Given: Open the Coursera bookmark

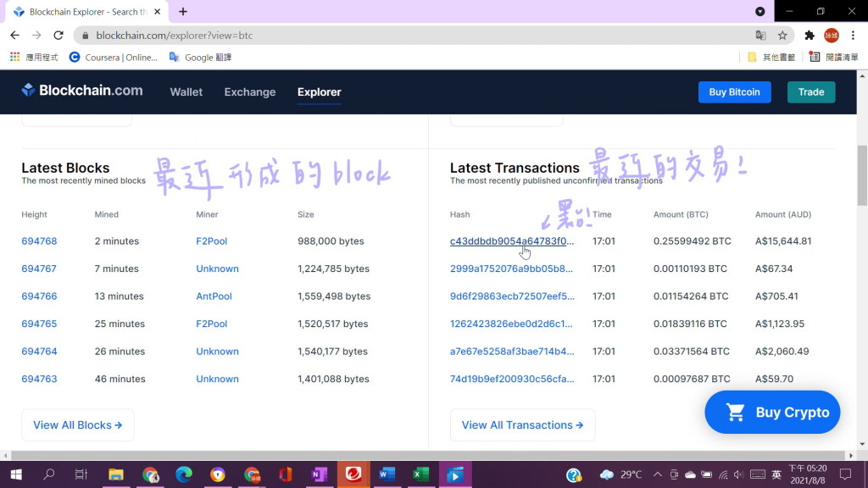Looking at the screenshot, I should [114, 57].
